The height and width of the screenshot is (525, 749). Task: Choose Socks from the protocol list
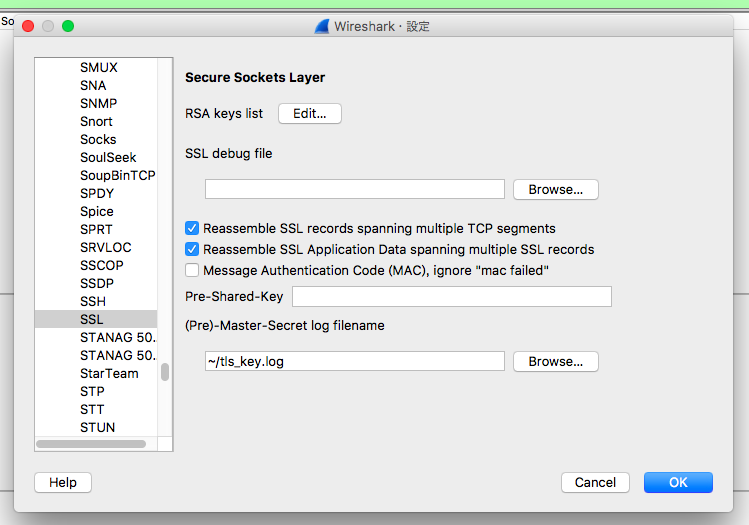pos(98,139)
